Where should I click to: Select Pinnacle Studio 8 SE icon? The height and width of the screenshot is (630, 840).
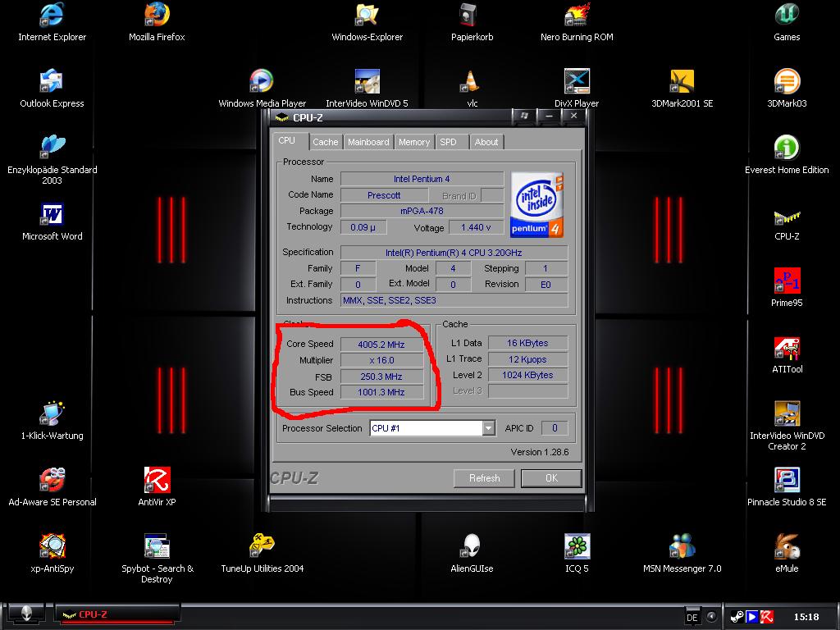click(x=787, y=480)
